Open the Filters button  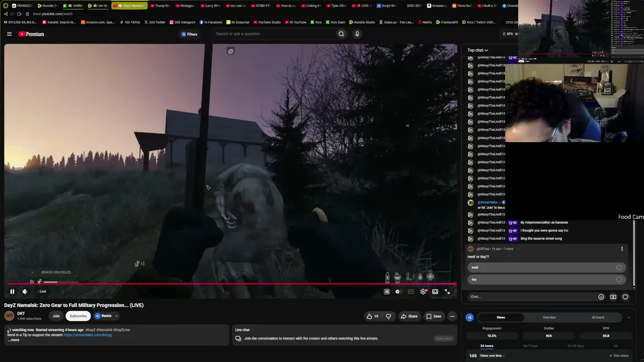[189, 34]
